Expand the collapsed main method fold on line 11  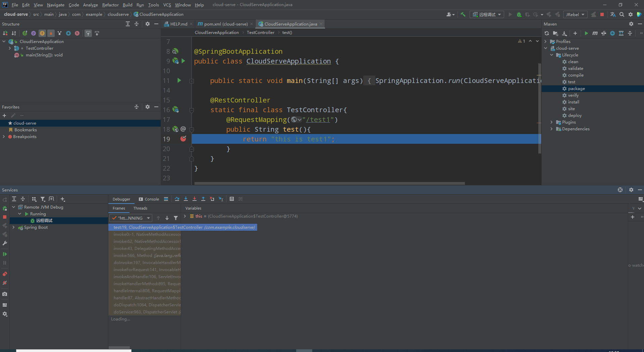(x=192, y=81)
